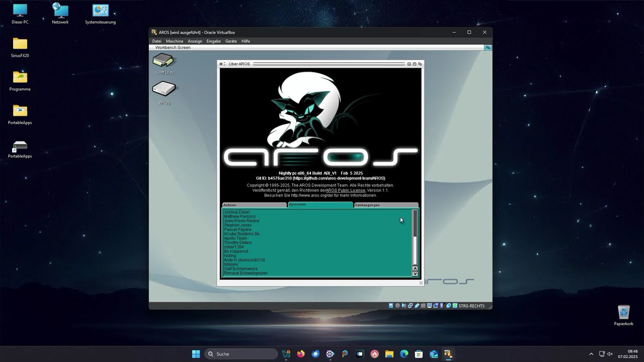Open Outlook from the taskbar

434,354
